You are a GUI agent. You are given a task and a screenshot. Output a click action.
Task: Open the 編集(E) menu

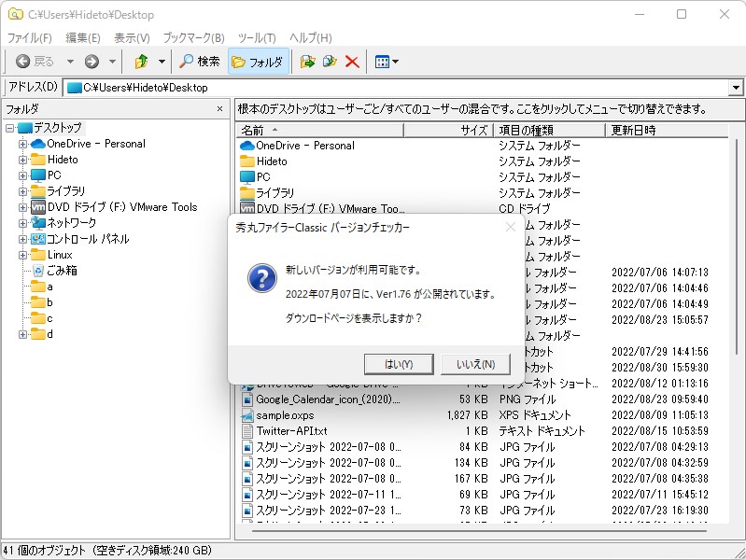83,37
